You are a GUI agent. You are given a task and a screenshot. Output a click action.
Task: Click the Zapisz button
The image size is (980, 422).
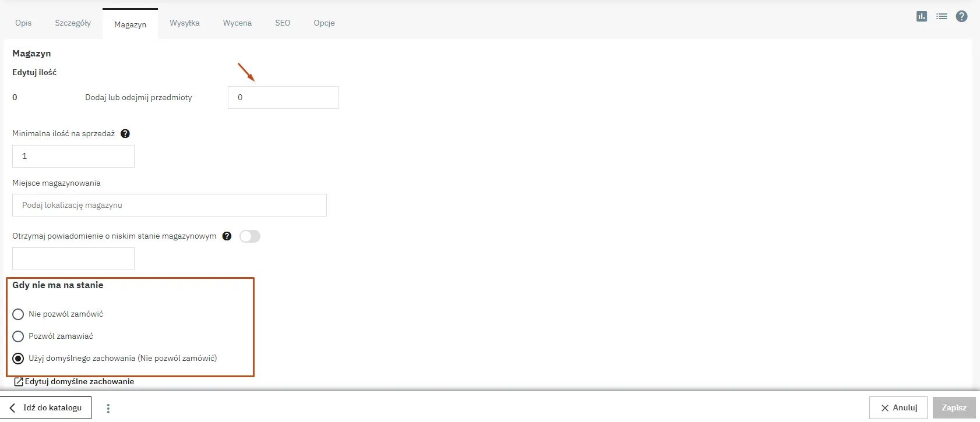point(954,408)
